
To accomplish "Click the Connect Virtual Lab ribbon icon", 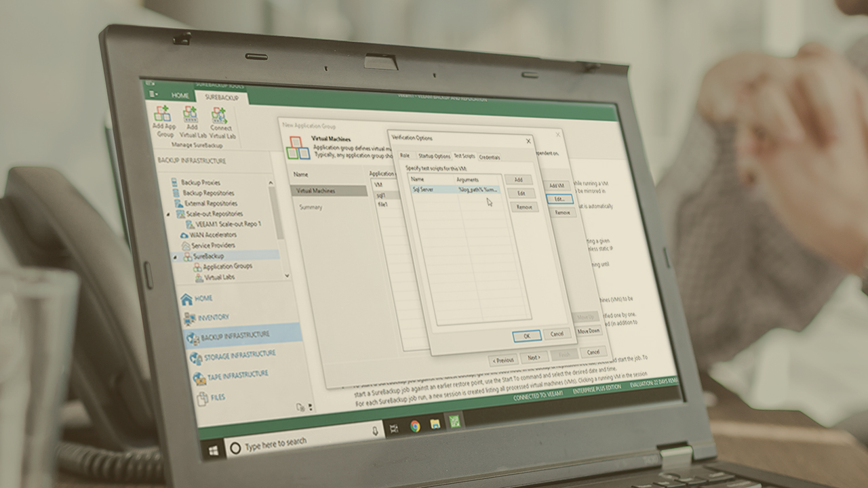I will pyautogui.click(x=221, y=123).
